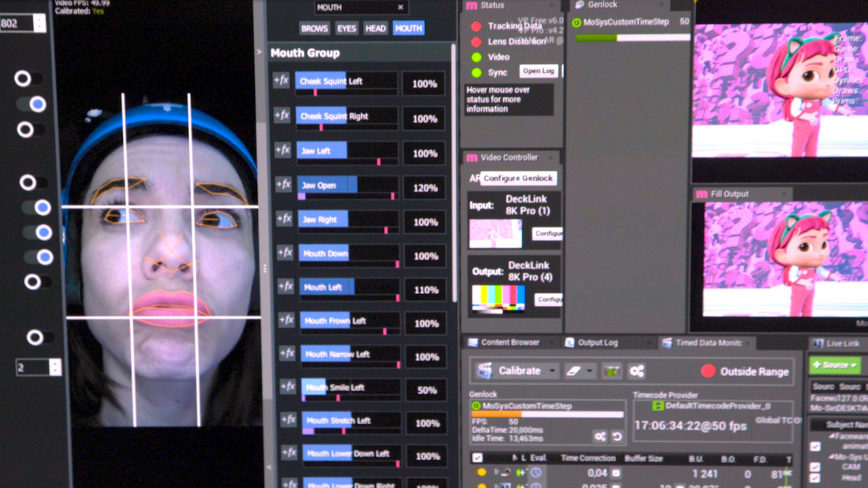Click Configure next to DeckLink input
Viewport: 868px width, 488px height.
point(547,233)
